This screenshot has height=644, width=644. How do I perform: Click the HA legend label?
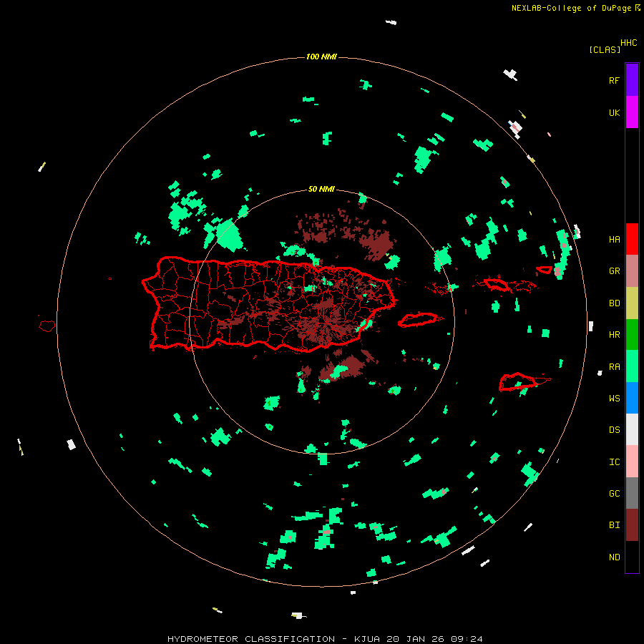(614, 239)
